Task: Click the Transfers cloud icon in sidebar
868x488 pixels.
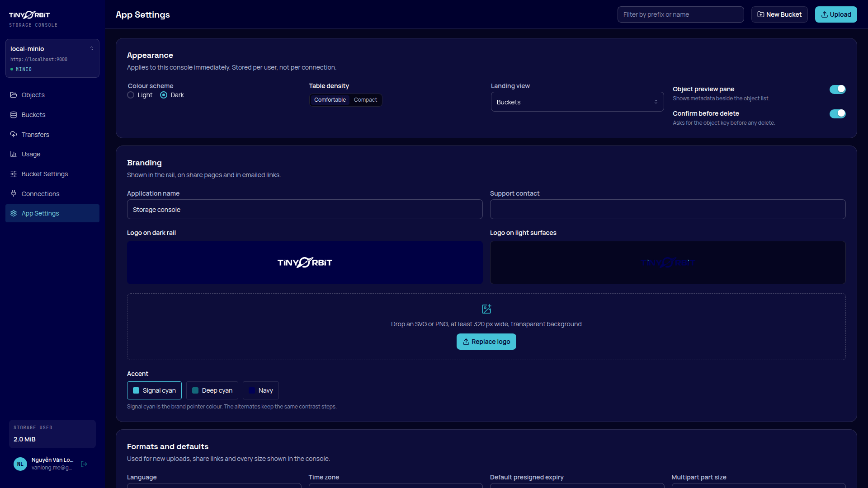Action: tap(14, 134)
